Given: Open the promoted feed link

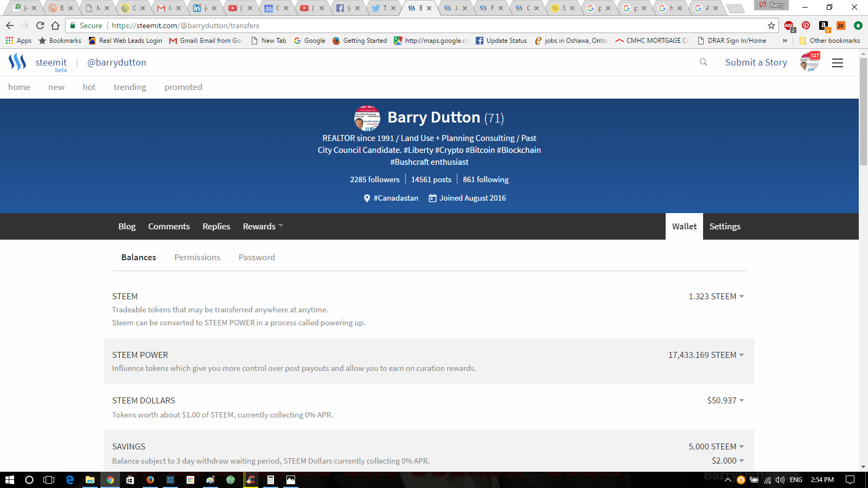Looking at the screenshot, I should [x=183, y=87].
